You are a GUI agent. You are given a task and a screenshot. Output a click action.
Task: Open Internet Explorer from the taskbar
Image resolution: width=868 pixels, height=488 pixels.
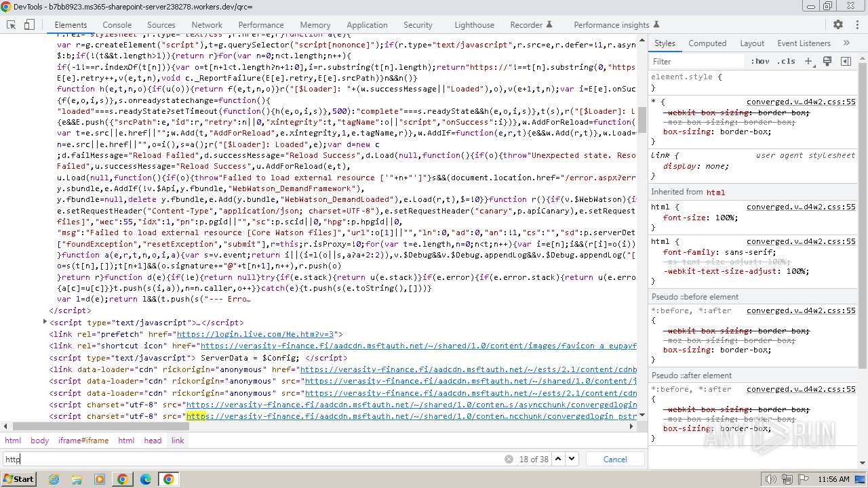click(x=54, y=479)
